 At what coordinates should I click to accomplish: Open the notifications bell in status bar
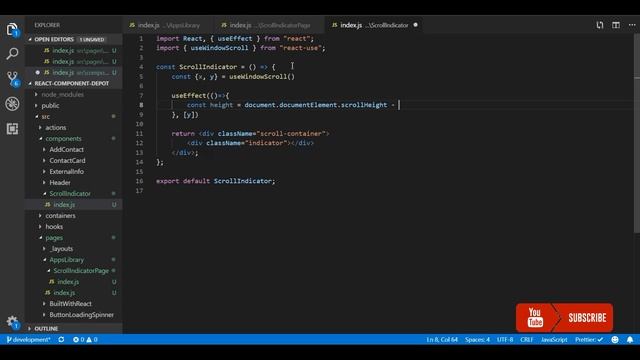[630, 340]
